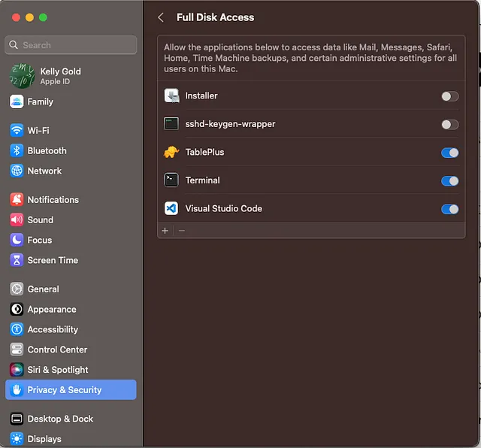Turn on the sshd-keygen-wrapper toggle

tap(449, 124)
